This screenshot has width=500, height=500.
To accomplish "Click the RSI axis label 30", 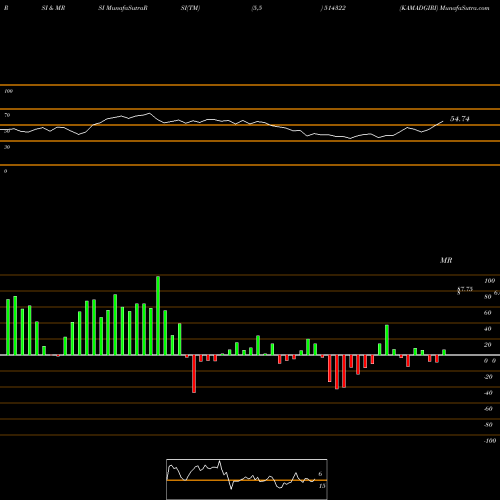I will click(7, 147).
